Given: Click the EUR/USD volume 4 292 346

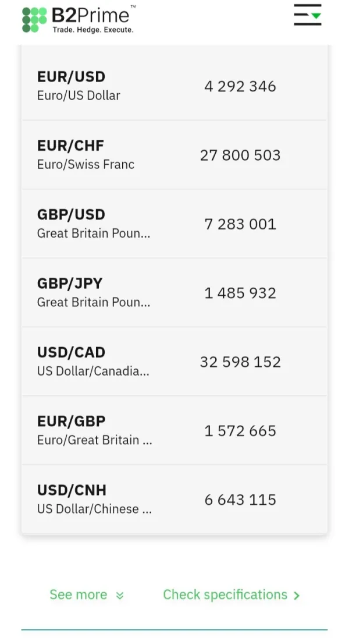Looking at the screenshot, I should click(x=240, y=86).
